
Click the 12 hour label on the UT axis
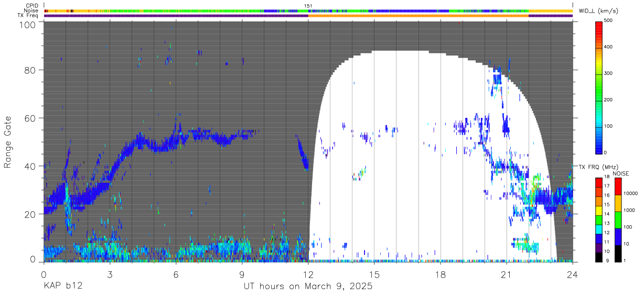pos(308,274)
